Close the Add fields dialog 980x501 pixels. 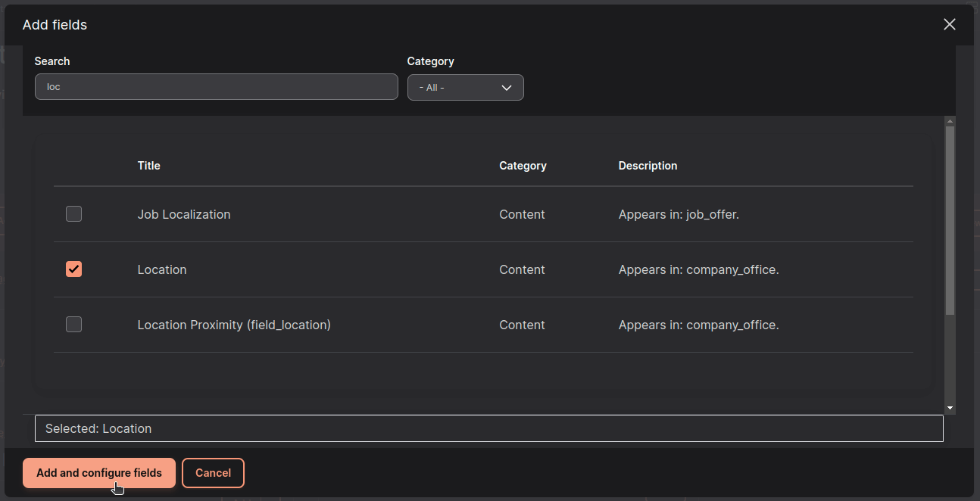point(949,24)
